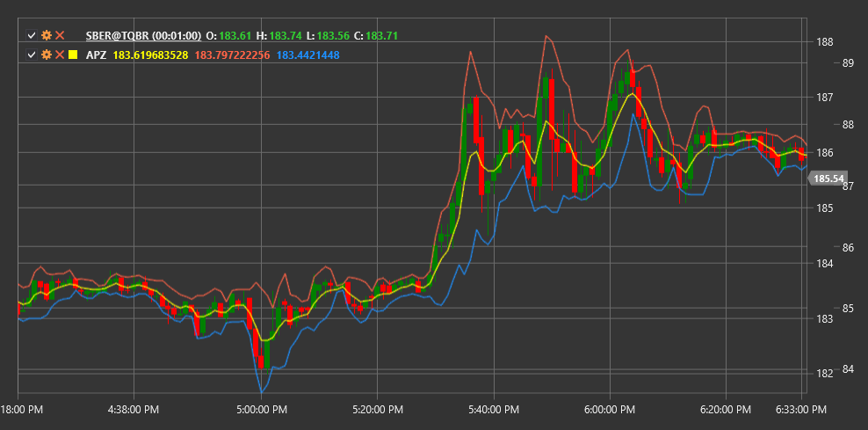The width and height of the screenshot is (868, 430).
Task: Click the 185.54 current price marker
Action: point(828,179)
